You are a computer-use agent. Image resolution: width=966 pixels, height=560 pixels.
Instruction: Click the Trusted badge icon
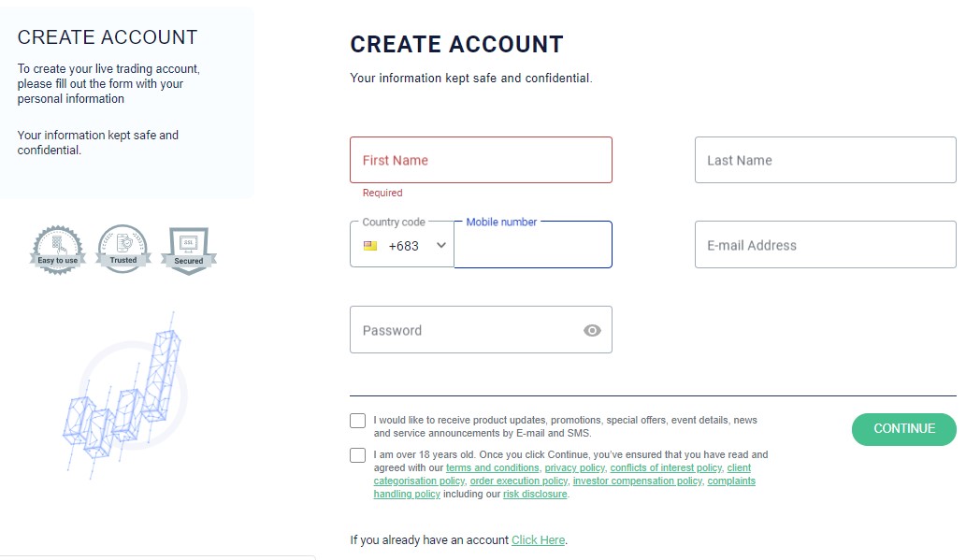(123, 250)
